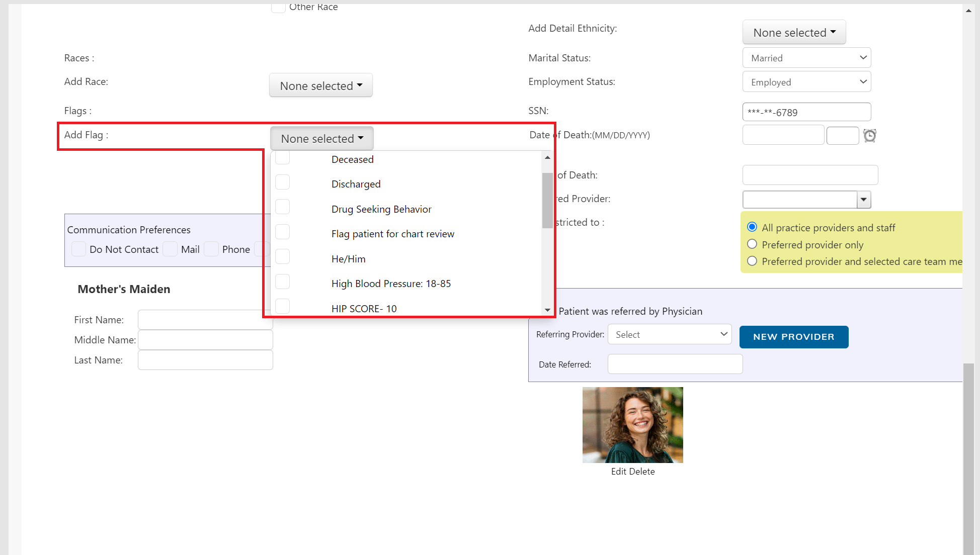Open the Employment Status dropdown

(806, 81)
